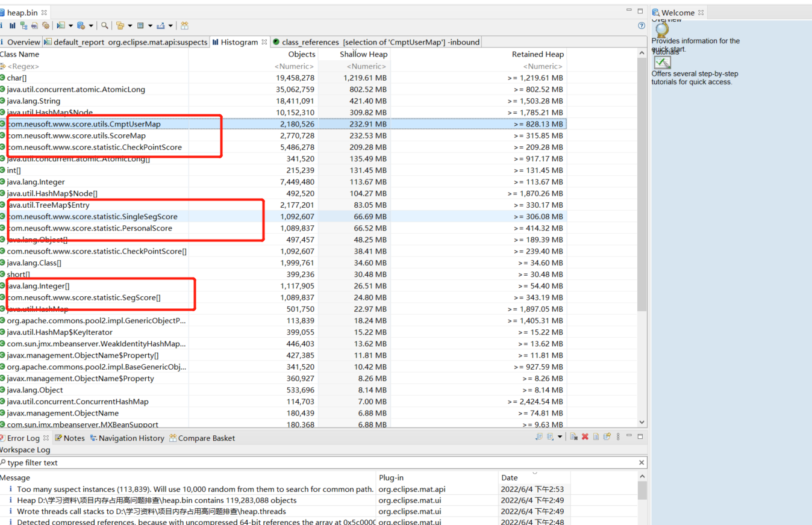
Task: Sort the log by Date column
Action: pyautogui.click(x=534, y=477)
